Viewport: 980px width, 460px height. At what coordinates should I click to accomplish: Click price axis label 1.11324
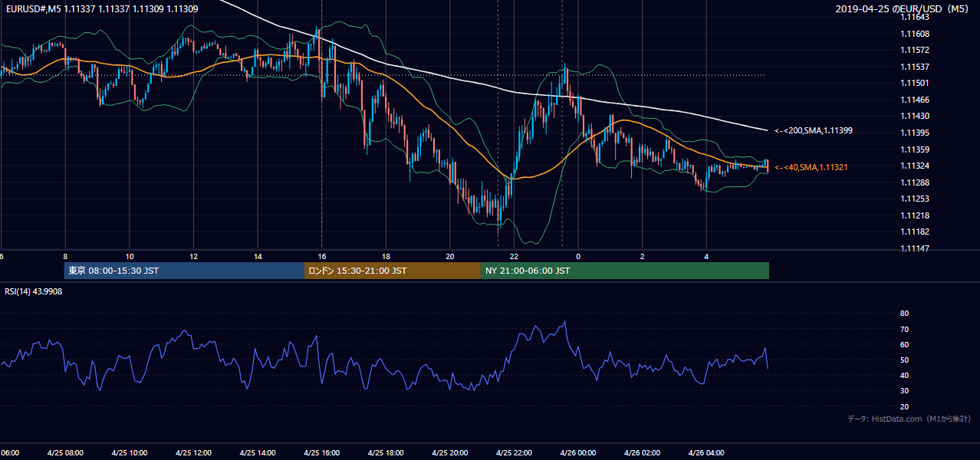(x=915, y=166)
